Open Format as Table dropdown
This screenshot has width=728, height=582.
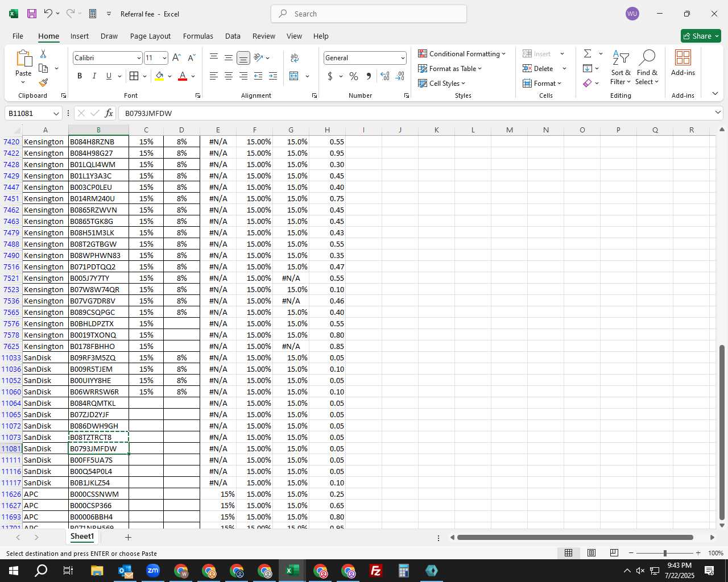click(449, 68)
